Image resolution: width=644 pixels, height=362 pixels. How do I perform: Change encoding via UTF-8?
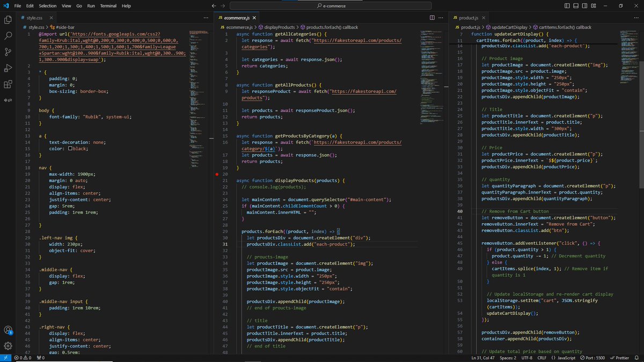pos(526,358)
